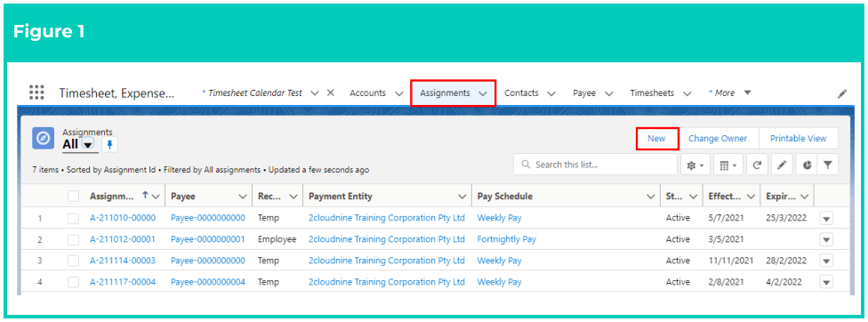Expand the Payee tab chevron
Viewport: 868px width, 322px height.
click(x=609, y=93)
